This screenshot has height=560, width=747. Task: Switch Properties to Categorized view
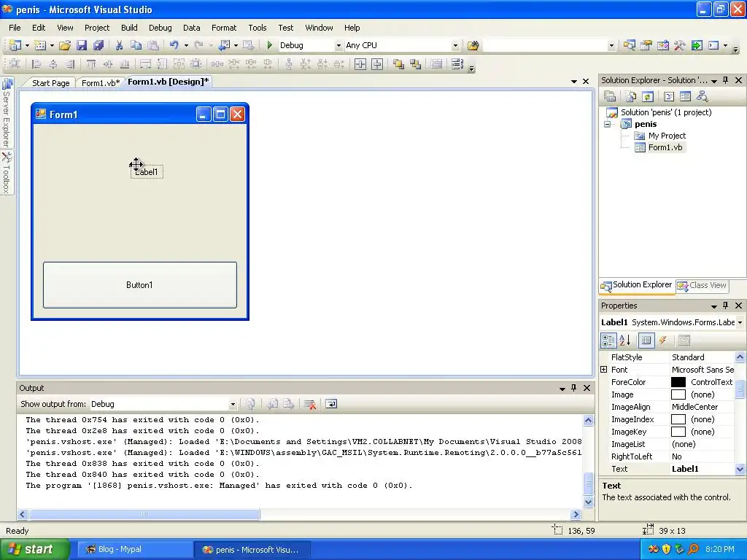click(x=608, y=341)
